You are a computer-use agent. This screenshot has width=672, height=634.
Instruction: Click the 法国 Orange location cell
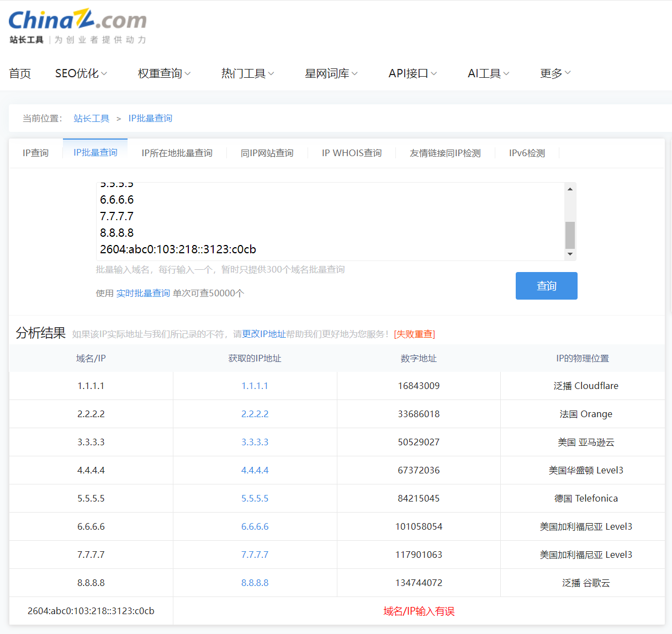[583, 414]
